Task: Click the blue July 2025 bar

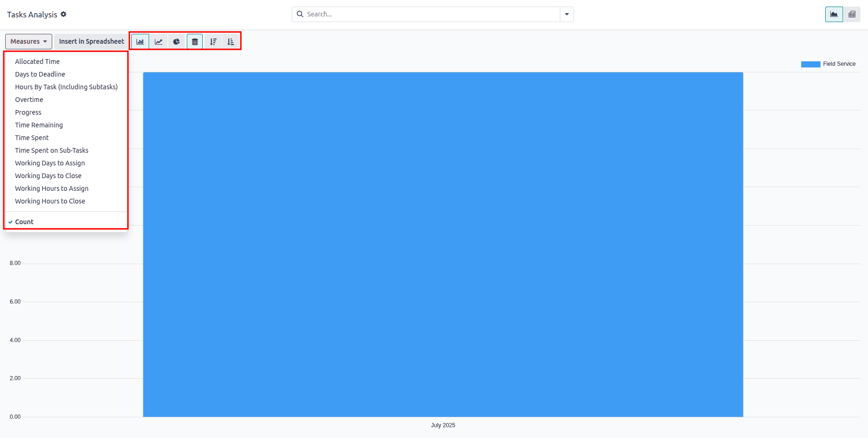Action: (443, 244)
